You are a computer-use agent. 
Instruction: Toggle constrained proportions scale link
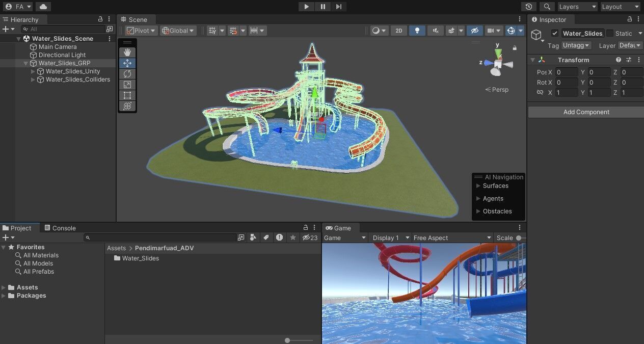coord(540,92)
